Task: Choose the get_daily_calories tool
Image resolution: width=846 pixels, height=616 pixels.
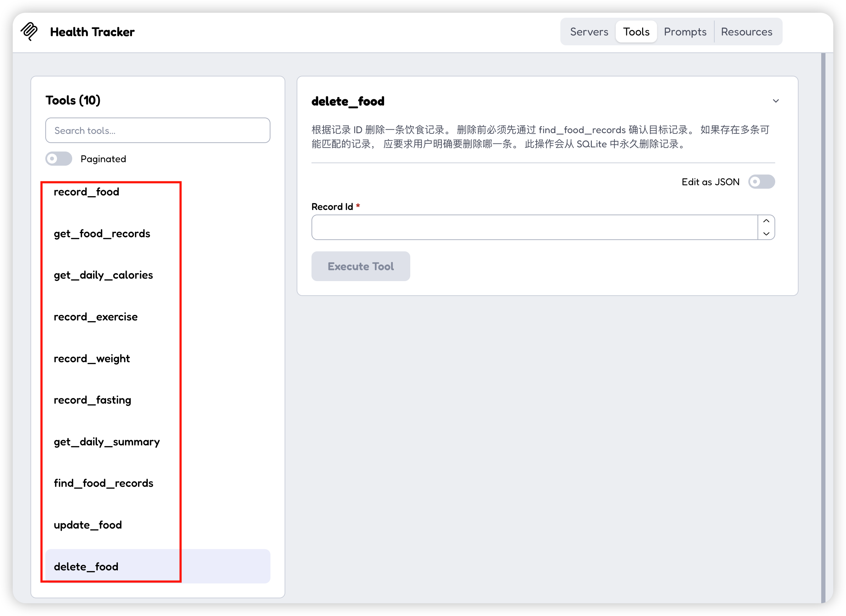Action: tap(158, 275)
